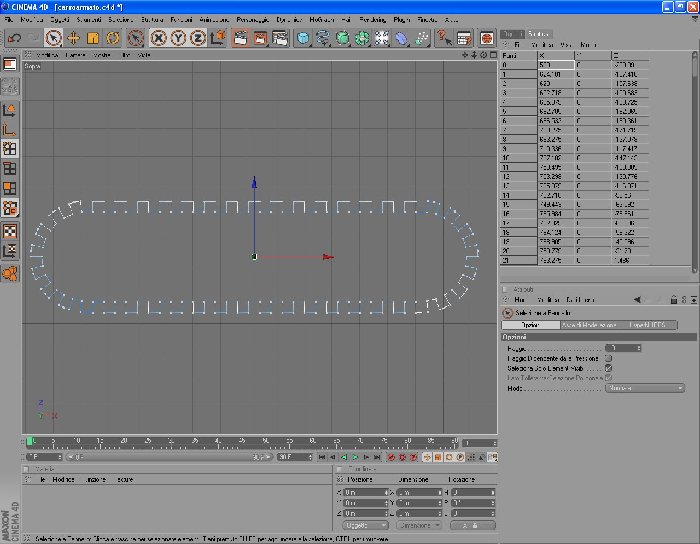Render the active view clapperboard

[241, 38]
